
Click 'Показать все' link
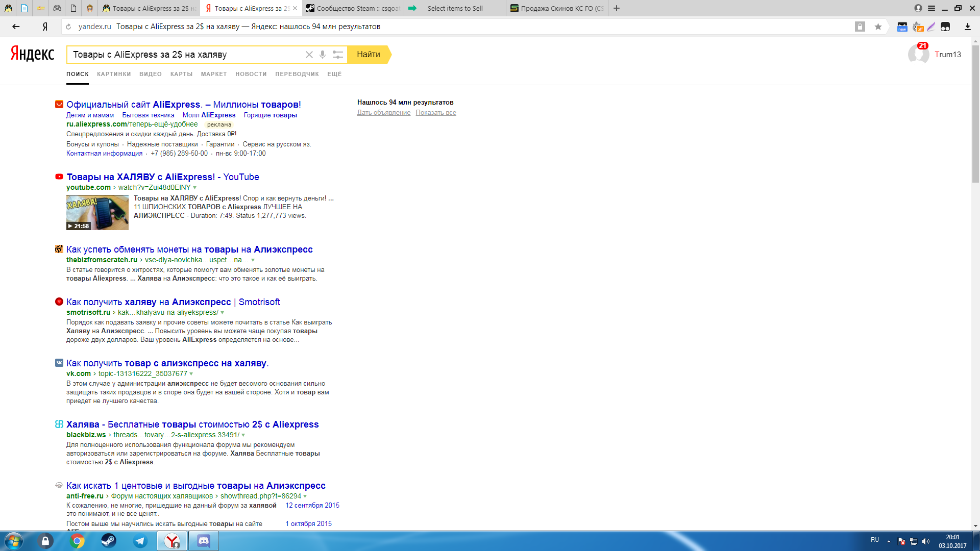tap(436, 113)
